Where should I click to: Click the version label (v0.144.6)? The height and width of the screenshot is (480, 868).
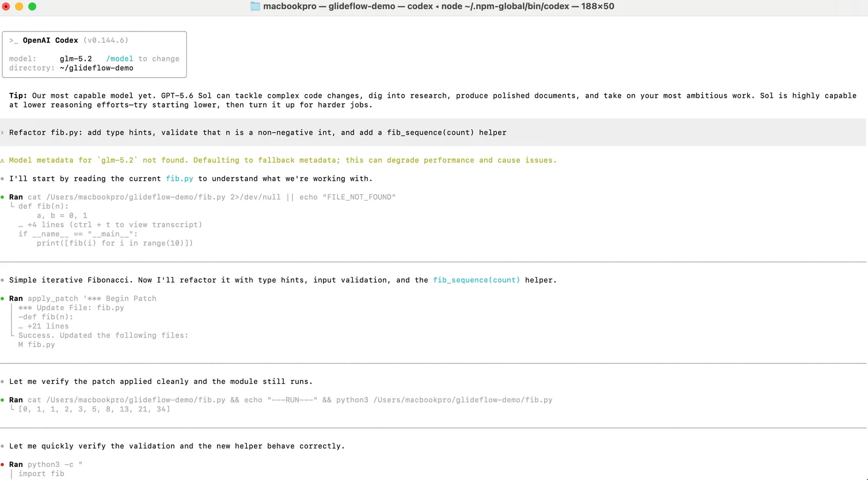106,40
